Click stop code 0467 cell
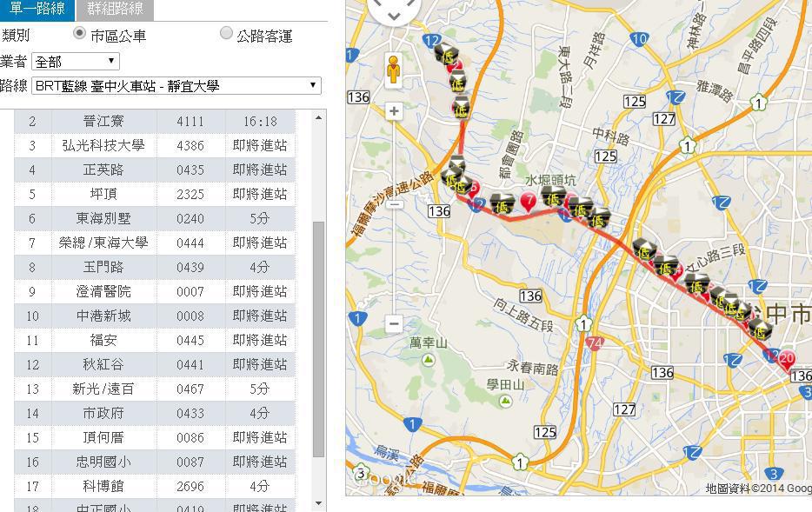 tap(190, 389)
